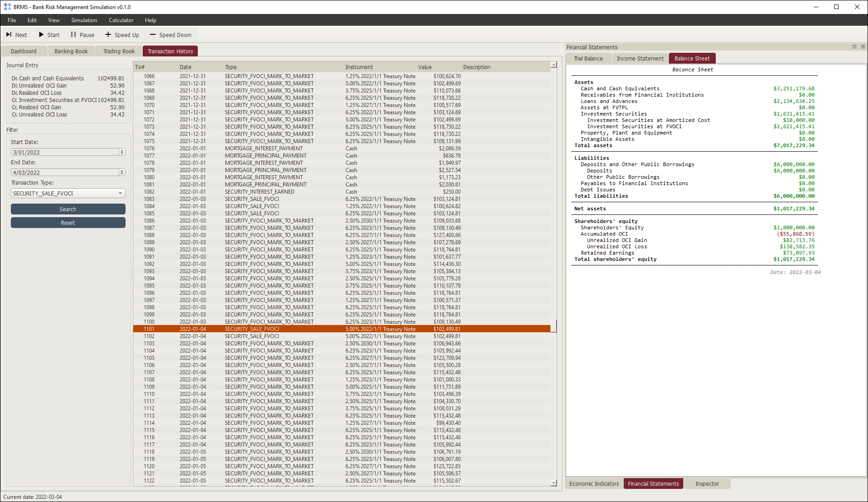Open the Simulation menu

pos(84,20)
